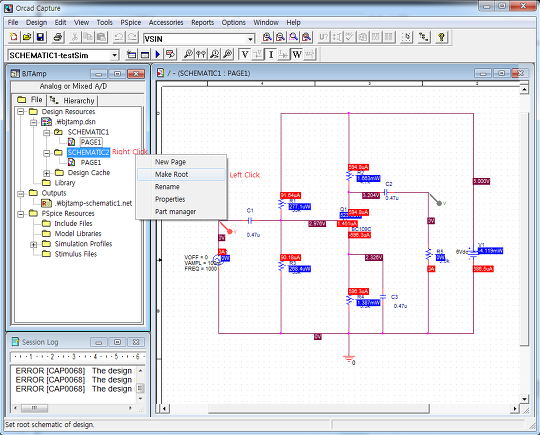This screenshot has width=540, height=435.
Task: Click the create netlist icon
Action: pyautogui.click(x=363, y=37)
